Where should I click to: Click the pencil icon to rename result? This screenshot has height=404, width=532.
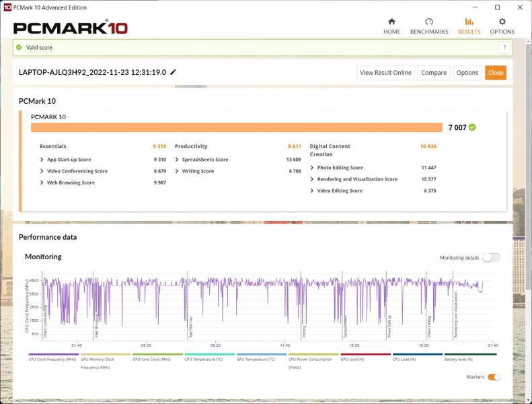tap(173, 72)
